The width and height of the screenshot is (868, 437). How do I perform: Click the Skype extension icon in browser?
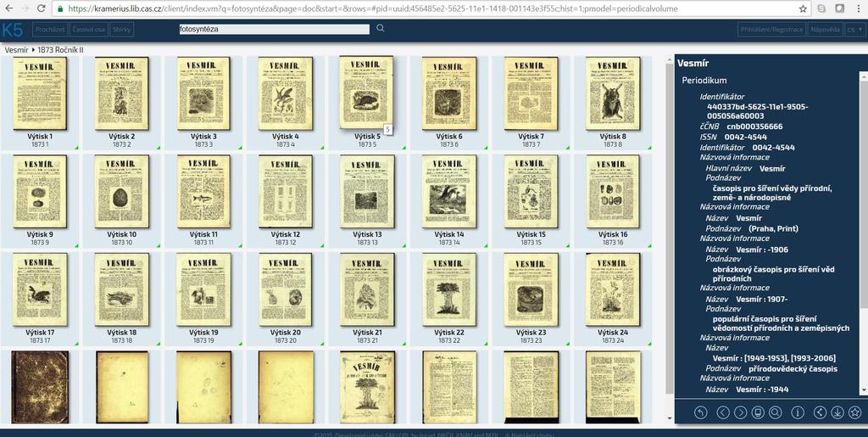(x=821, y=8)
